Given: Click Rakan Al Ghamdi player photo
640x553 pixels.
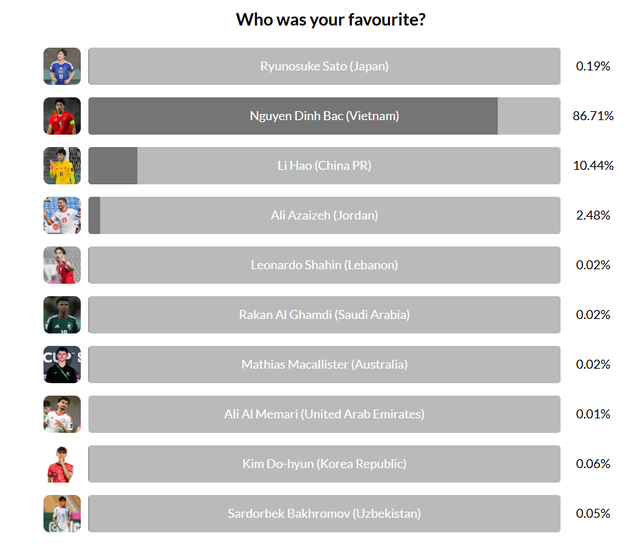Looking at the screenshot, I should (x=62, y=314).
